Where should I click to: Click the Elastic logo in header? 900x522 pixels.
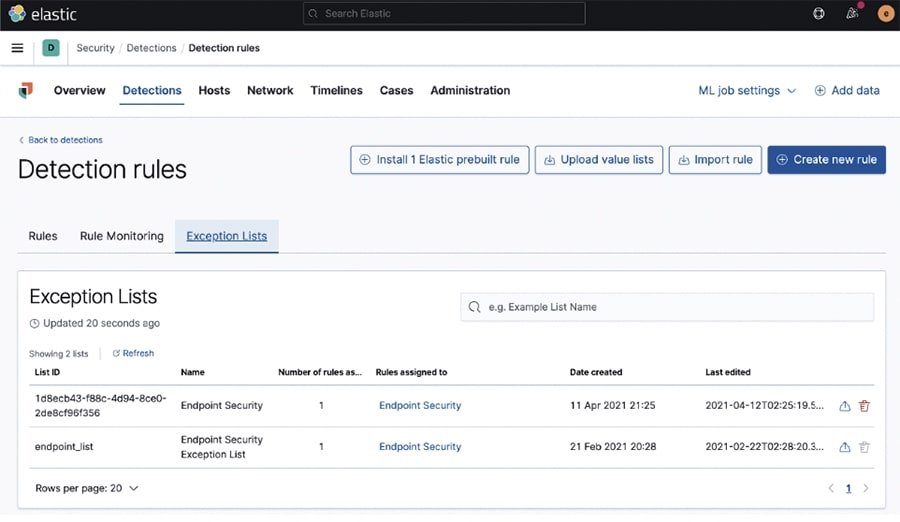42,14
